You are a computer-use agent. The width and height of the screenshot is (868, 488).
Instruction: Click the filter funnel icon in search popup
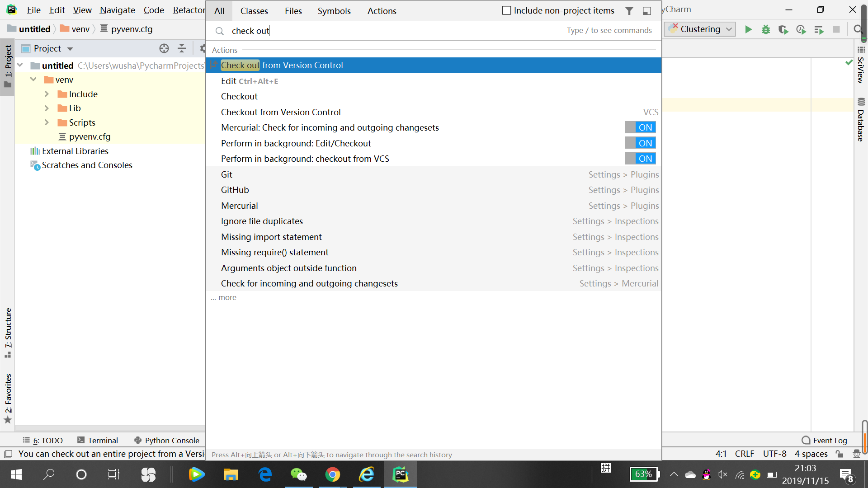[x=629, y=11]
